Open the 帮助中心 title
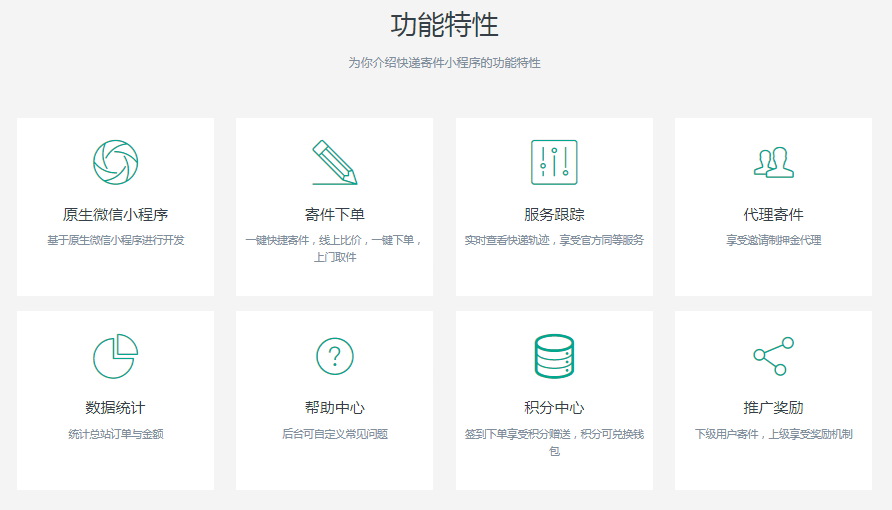The height and width of the screenshot is (510, 892). coord(334,408)
